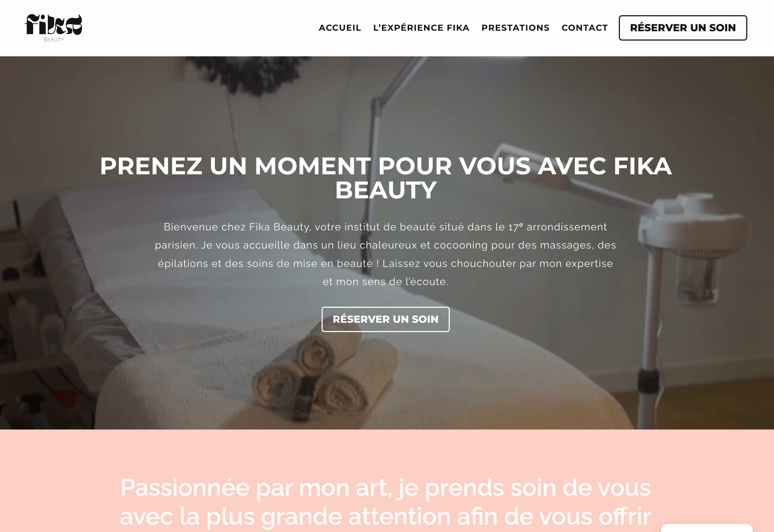Click the Bienvenue chez Fika Beauty paragraph
This screenshot has height=532, width=774.
tap(385, 254)
